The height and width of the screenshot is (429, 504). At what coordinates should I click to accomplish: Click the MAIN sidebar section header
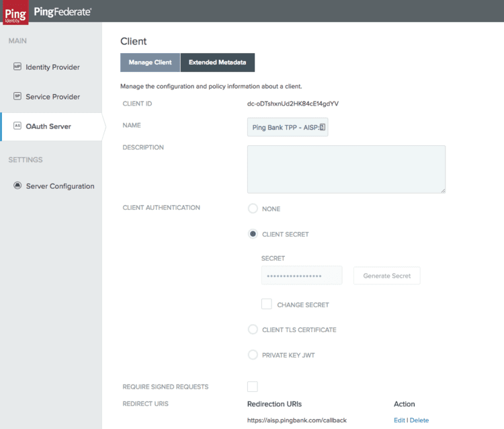(17, 41)
